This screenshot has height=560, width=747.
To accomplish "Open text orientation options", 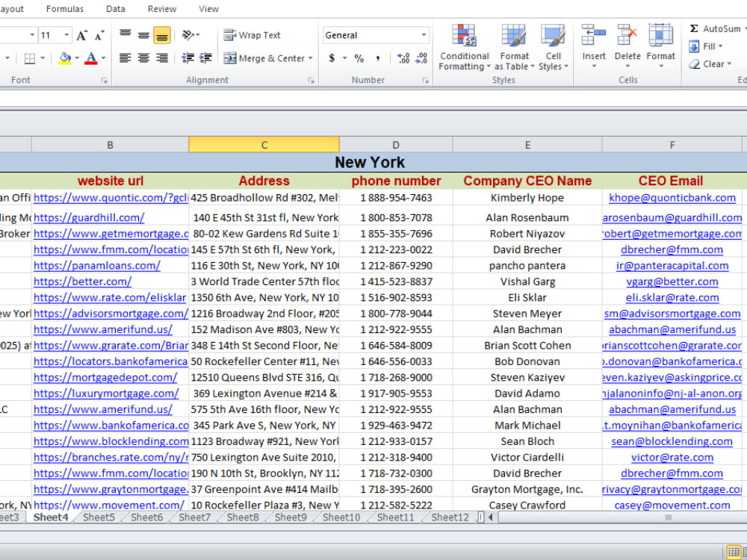I will tap(190, 35).
